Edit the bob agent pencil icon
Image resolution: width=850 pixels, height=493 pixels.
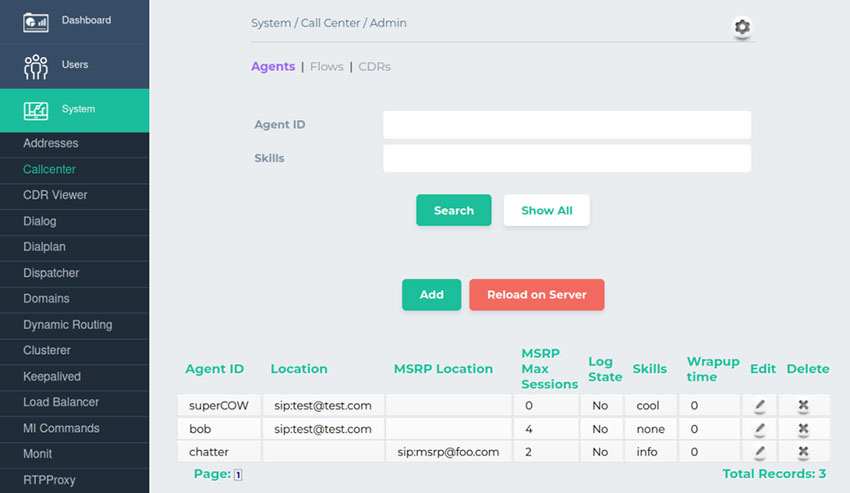pyautogui.click(x=760, y=429)
